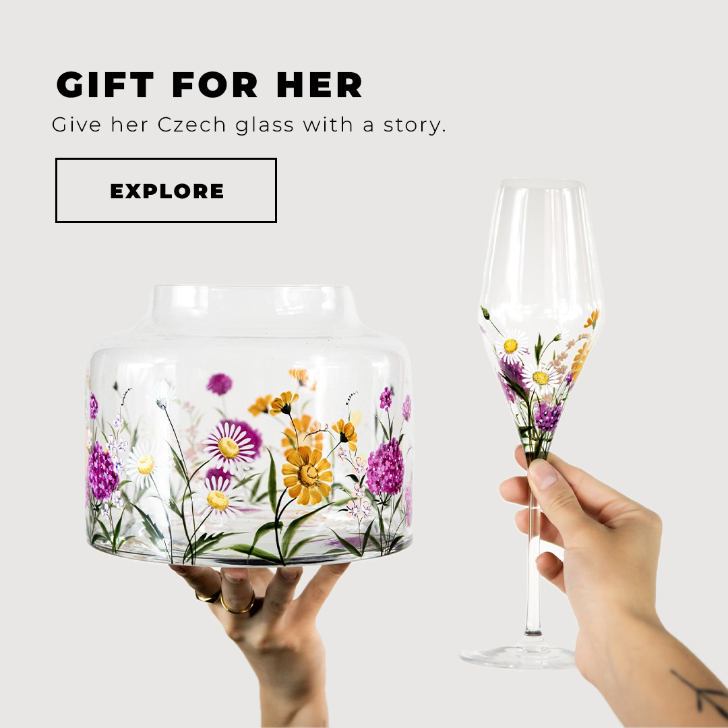Click the purple hydrangea on vase's right side
The height and width of the screenshot is (728, 728).
386,468
